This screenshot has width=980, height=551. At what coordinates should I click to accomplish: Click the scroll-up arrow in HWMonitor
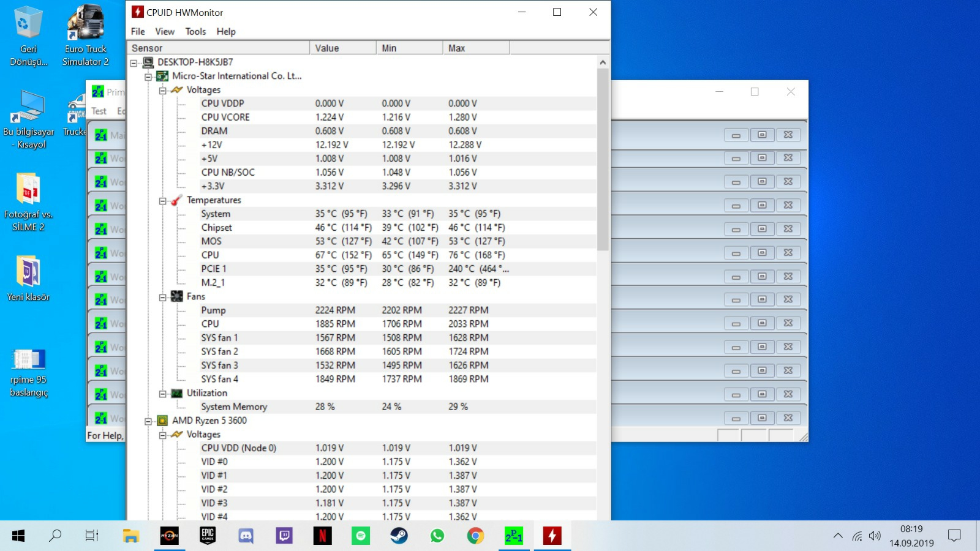pyautogui.click(x=603, y=62)
